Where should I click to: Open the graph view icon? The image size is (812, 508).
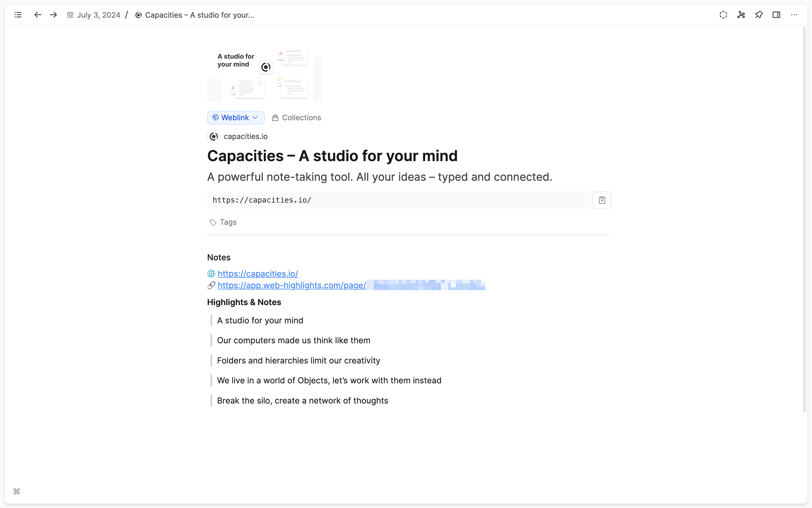[741, 15]
